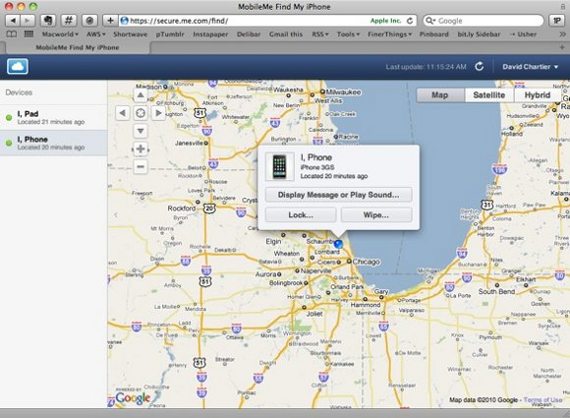Screen dimensions: 570x418
Task: Zoom in with the plus button
Action: (x=140, y=149)
